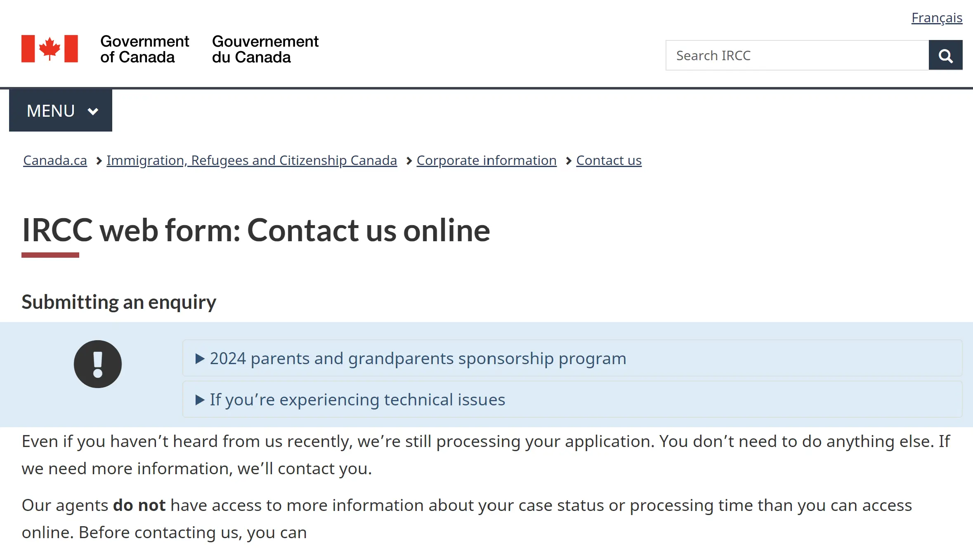Focus the Search IRCC input field
The width and height of the screenshot is (973, 560).
pos(797,55)
